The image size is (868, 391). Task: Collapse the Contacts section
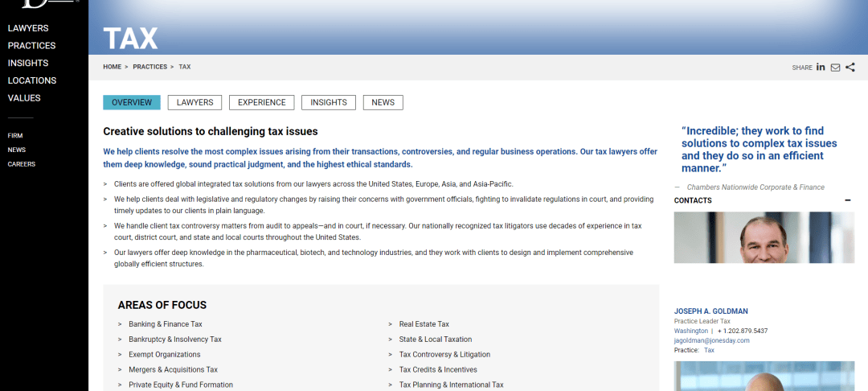pyautogui.click(x=848, y=200)
